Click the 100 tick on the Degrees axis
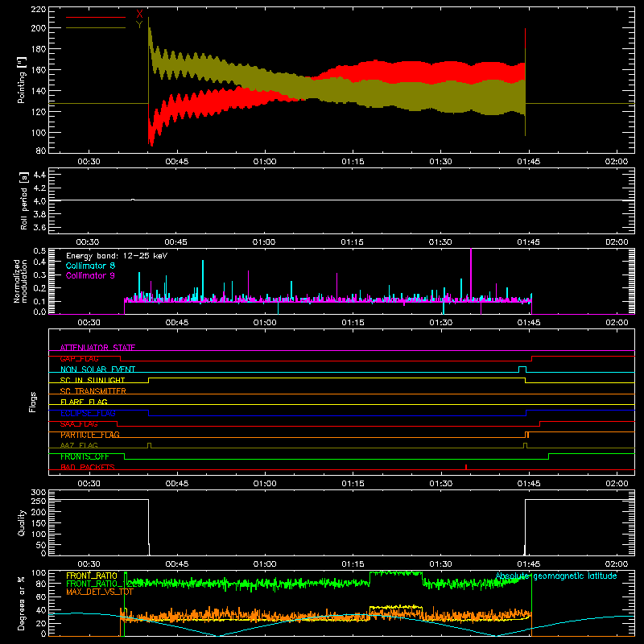 [x=39, y=572]
